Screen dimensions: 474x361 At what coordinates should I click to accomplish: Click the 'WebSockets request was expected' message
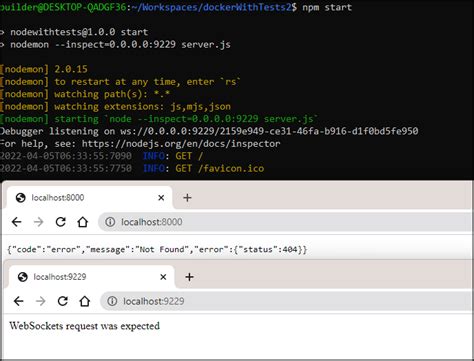[x=85, y=326]
